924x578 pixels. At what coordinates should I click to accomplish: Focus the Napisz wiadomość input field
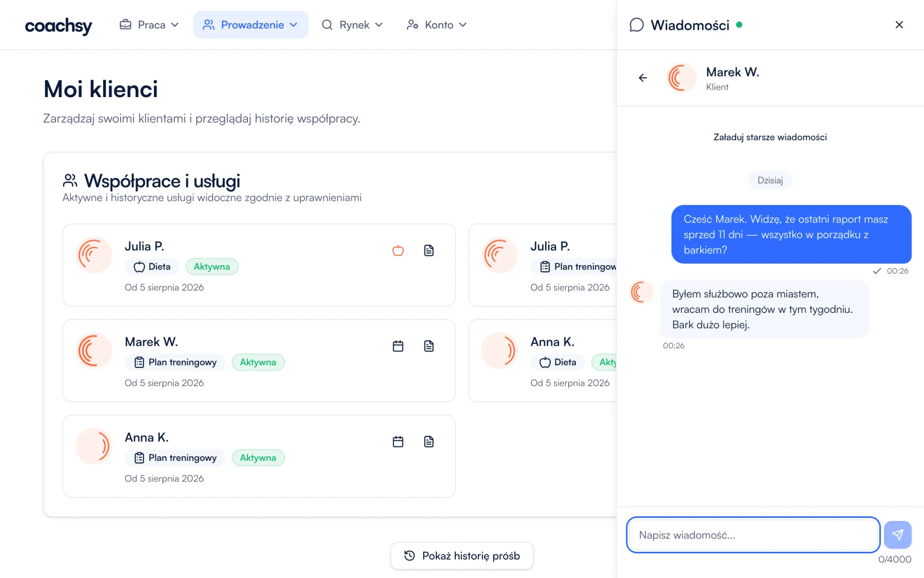(x=753, y=535)
